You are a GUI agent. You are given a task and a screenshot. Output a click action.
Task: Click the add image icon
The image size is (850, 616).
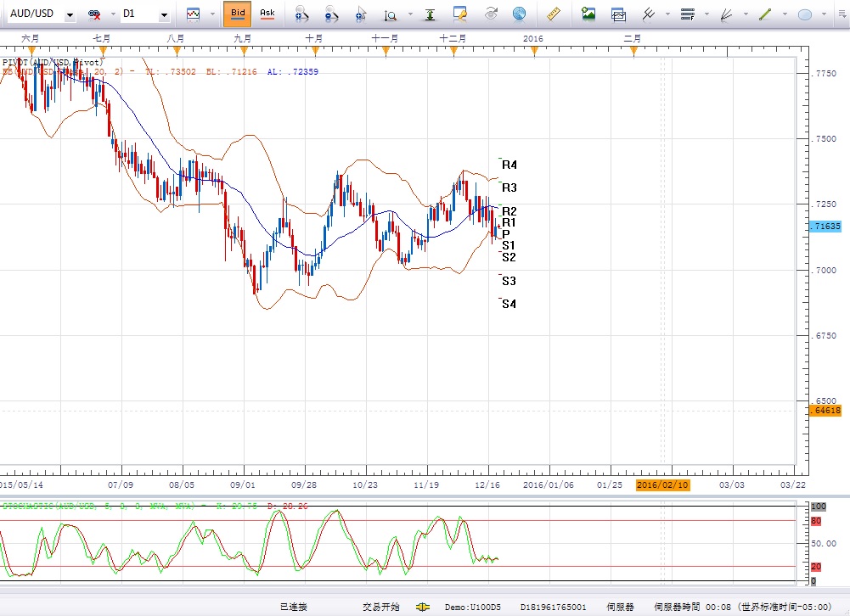pos(588,14)
